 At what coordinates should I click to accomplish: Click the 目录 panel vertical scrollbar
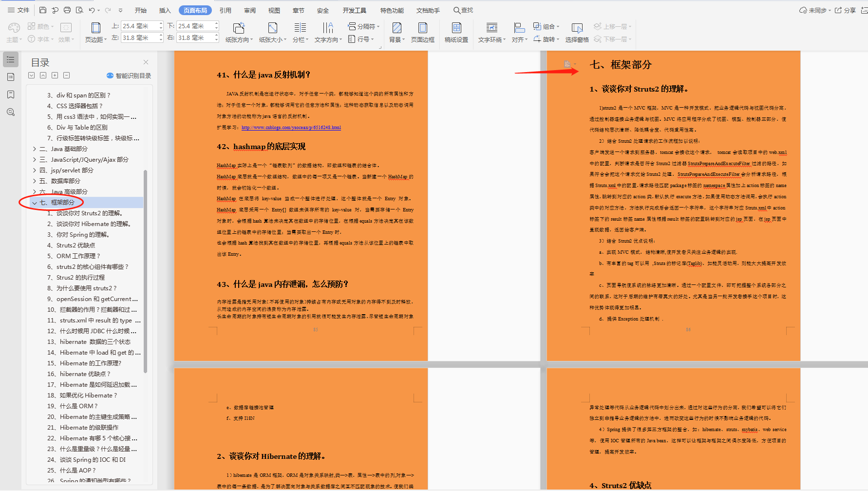pos(145,271)
